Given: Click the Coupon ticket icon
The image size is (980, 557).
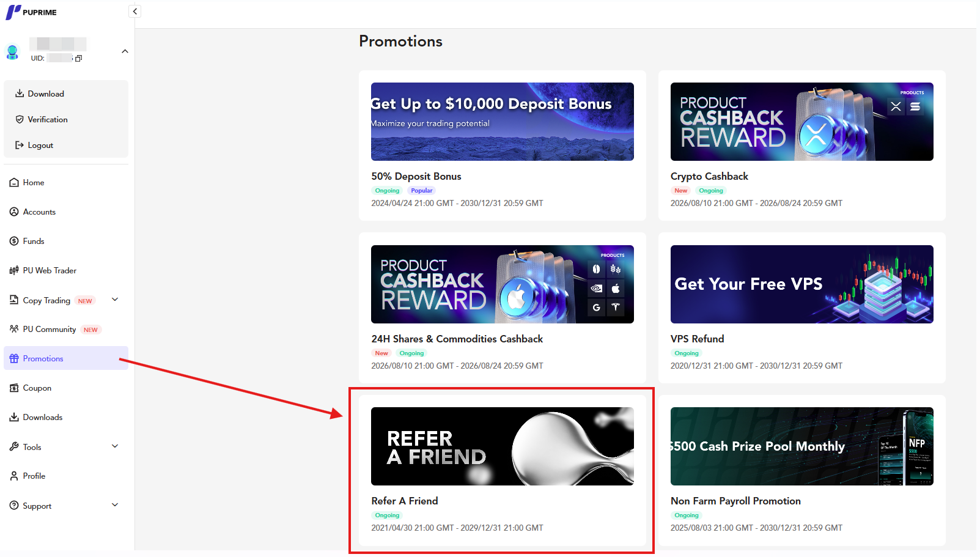Looking at the screenshot, I should [14, 388].
